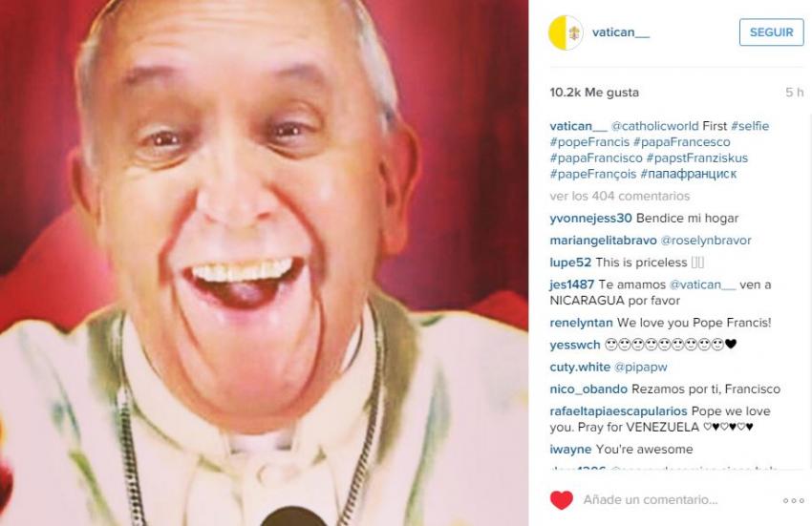The width and height of the screenshot is (812, 526).
Task: Open the three-dot more options menu
Action: coord(793,500)
